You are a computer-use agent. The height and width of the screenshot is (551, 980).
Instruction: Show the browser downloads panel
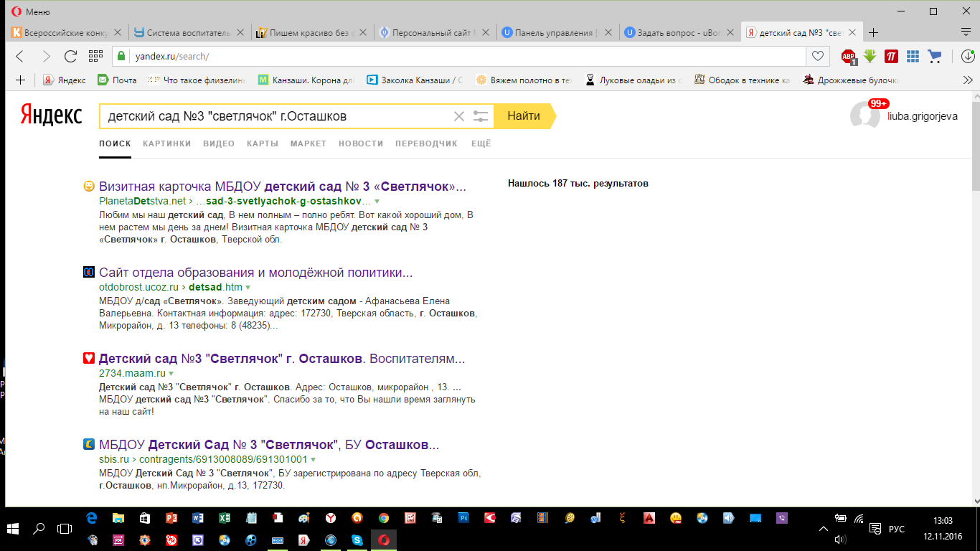[966, 56]
